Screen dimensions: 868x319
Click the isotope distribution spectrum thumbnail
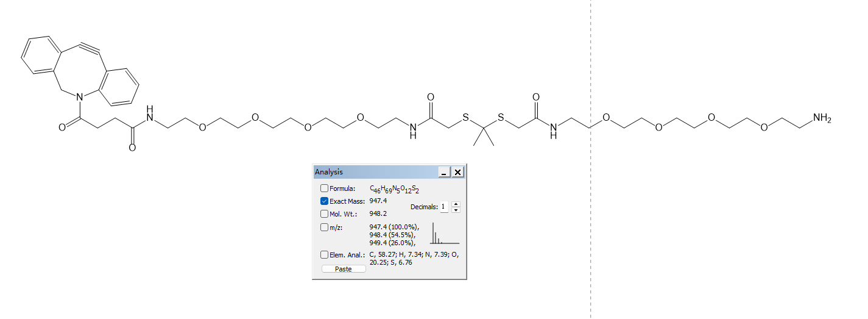pyautogui.click(x=445, y=234)
